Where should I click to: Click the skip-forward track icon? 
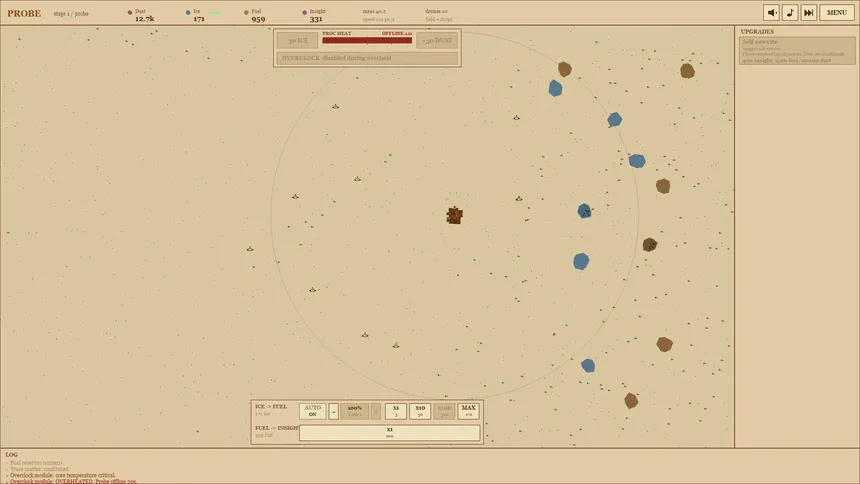coord(809,13)
